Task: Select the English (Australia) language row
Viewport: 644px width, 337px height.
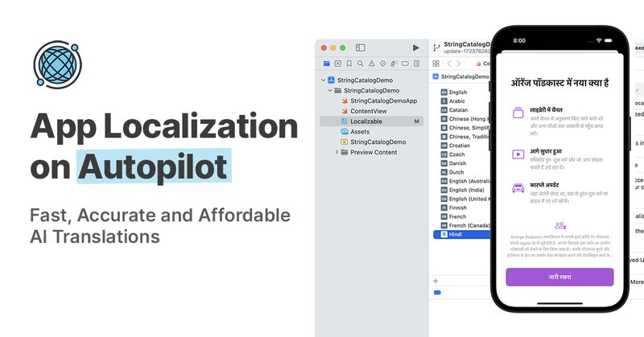Action: [461, 181]
